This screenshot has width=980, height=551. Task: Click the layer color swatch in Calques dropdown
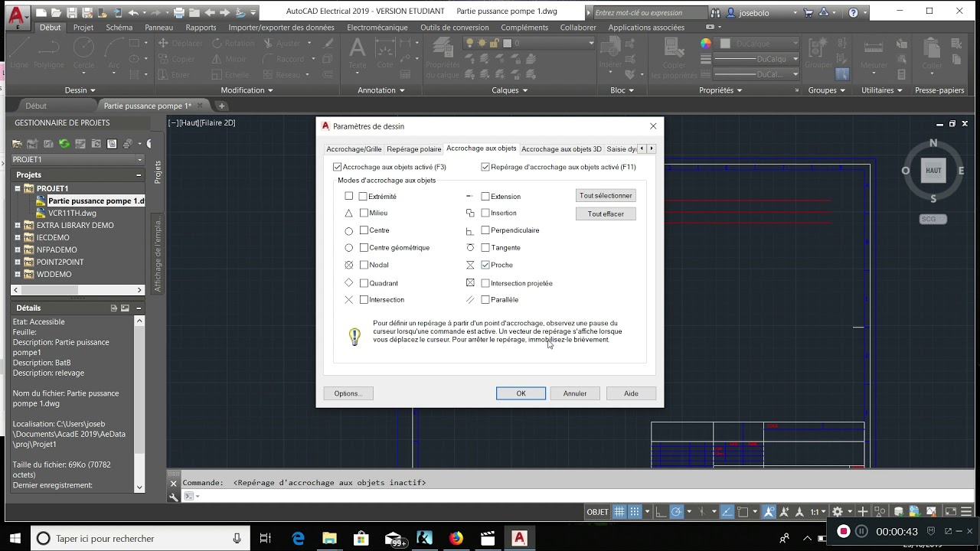click(x=506, y=44)
